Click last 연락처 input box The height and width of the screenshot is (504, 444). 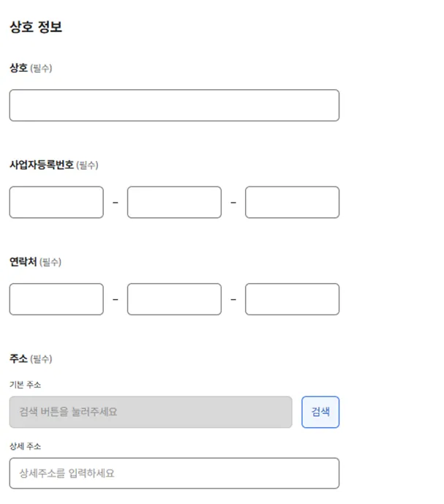(x=292, y=299)
